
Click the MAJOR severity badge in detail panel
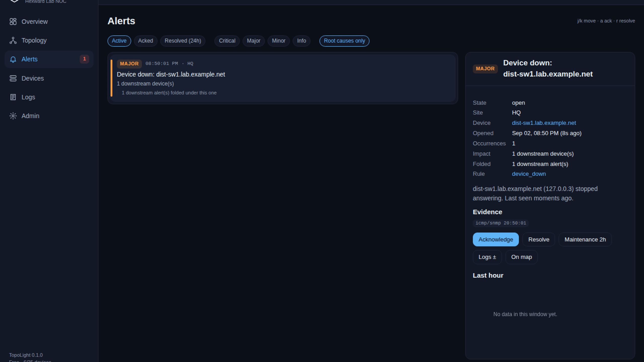point(485,69)
